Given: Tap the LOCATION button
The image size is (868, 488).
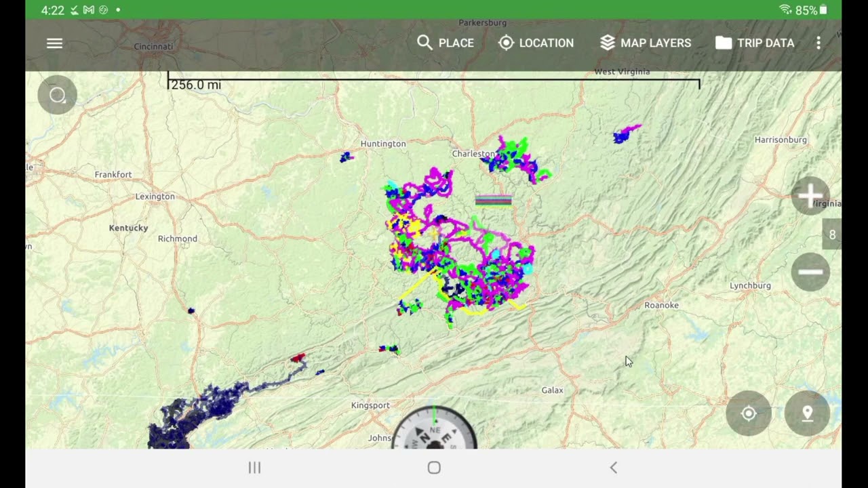Looking at the screenshot, I should 536,43.
